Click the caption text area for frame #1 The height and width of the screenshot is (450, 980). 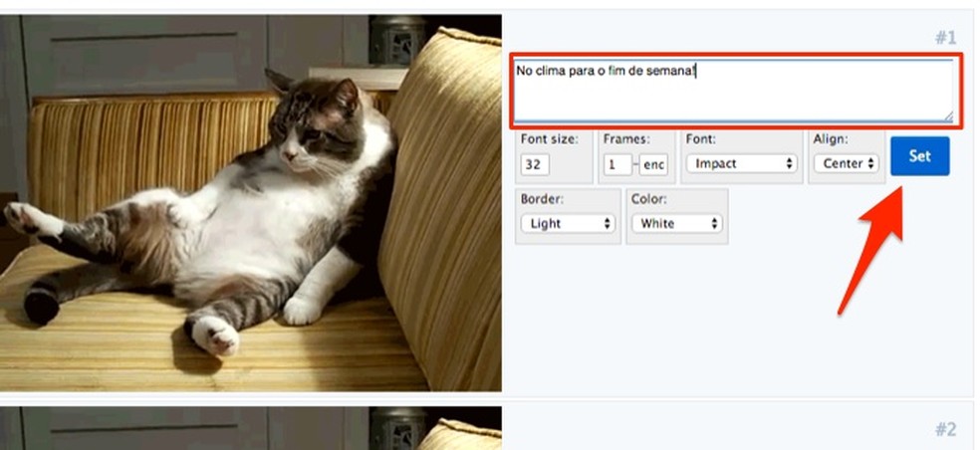734,90
